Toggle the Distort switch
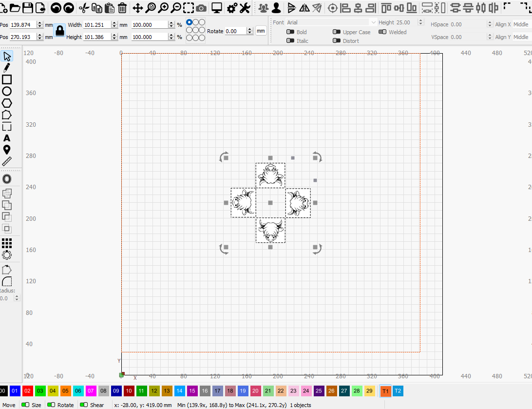The width and height of the screenshot is (532, 409). (337, 41)
